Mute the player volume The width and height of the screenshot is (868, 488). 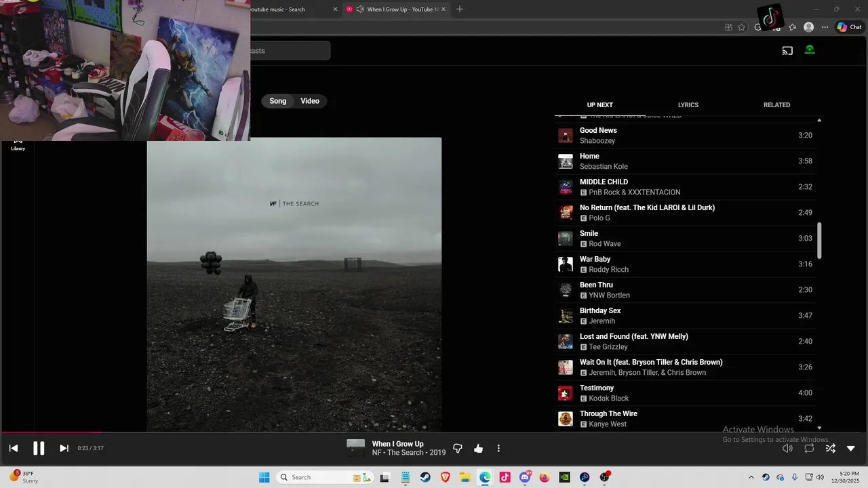[x=787, y=448]
